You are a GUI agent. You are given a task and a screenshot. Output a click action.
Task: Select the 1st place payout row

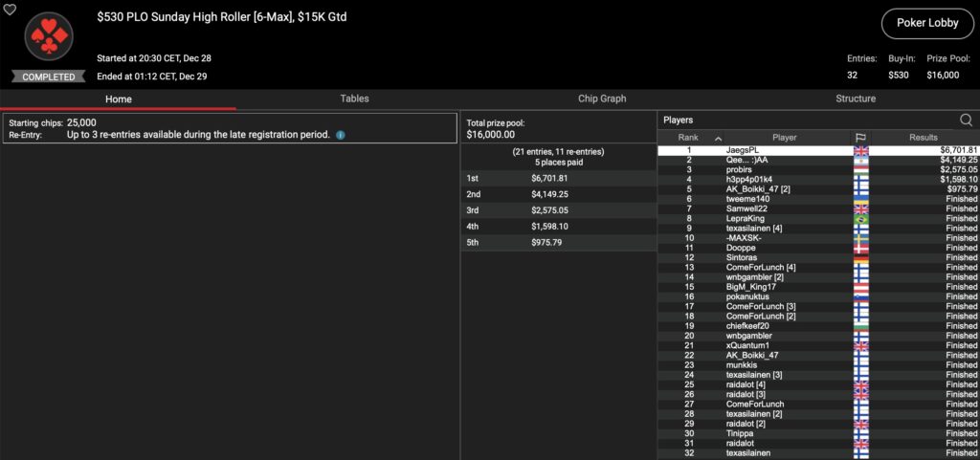pos(559,178)
